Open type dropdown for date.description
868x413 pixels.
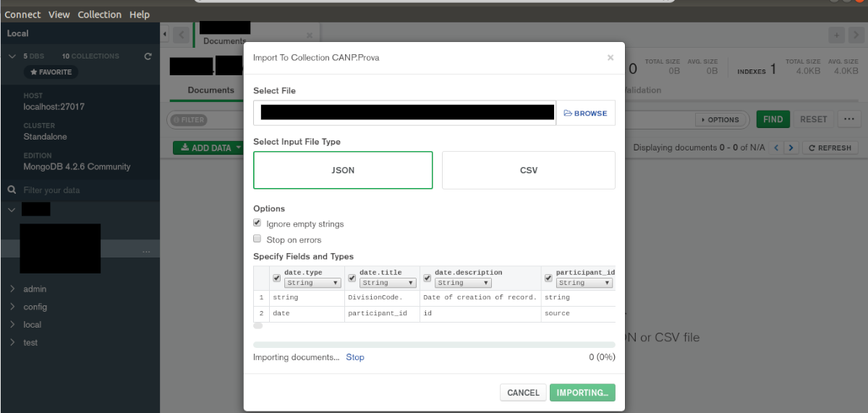click(x=463, y=283)
